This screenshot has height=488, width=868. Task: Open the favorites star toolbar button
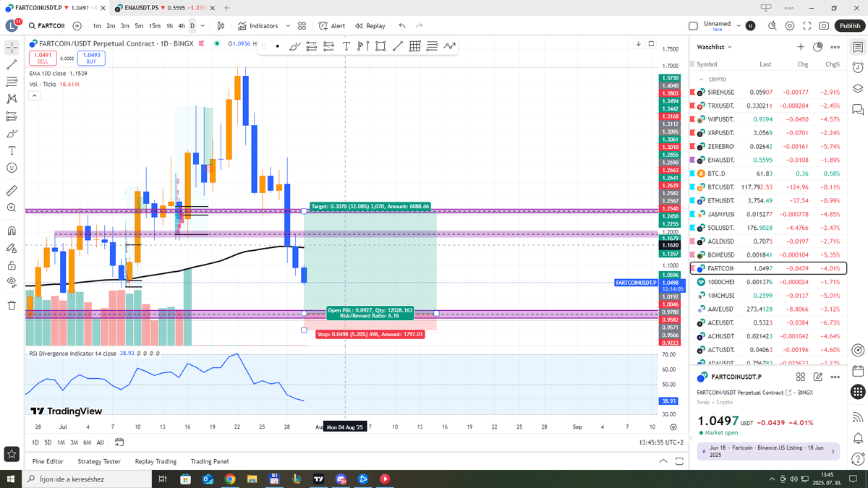12,454
